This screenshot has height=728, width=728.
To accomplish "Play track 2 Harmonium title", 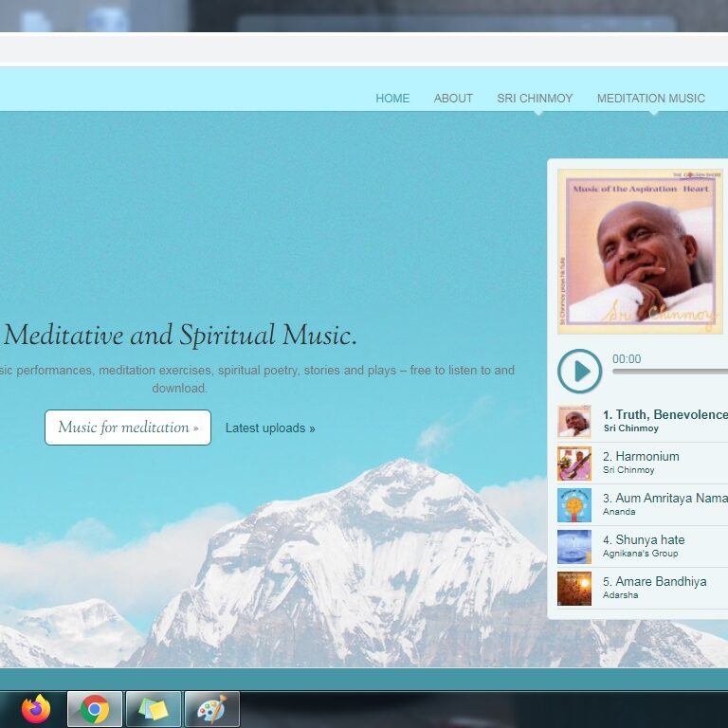I will coord(646,456).
